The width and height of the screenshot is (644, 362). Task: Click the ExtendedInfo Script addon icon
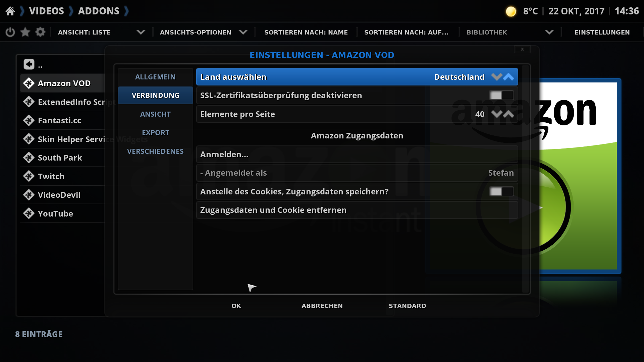click(29, 102)
